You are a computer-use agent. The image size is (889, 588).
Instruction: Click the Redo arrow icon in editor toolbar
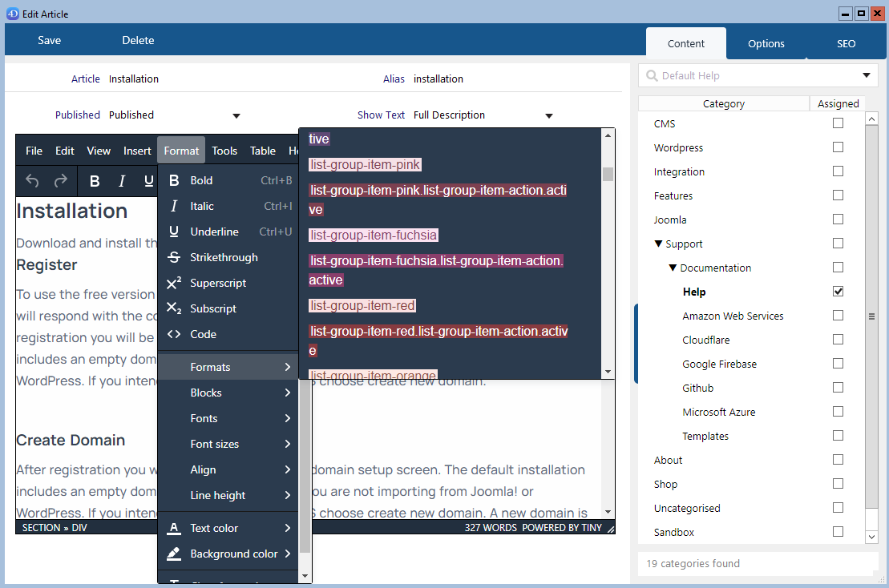tap(60, 181)
